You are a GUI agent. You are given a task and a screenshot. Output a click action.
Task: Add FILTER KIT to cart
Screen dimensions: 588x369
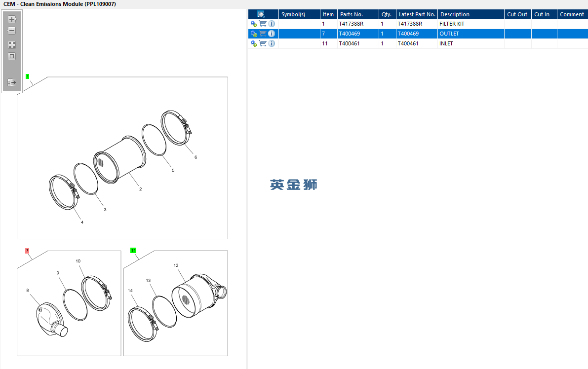pos(263,24)
